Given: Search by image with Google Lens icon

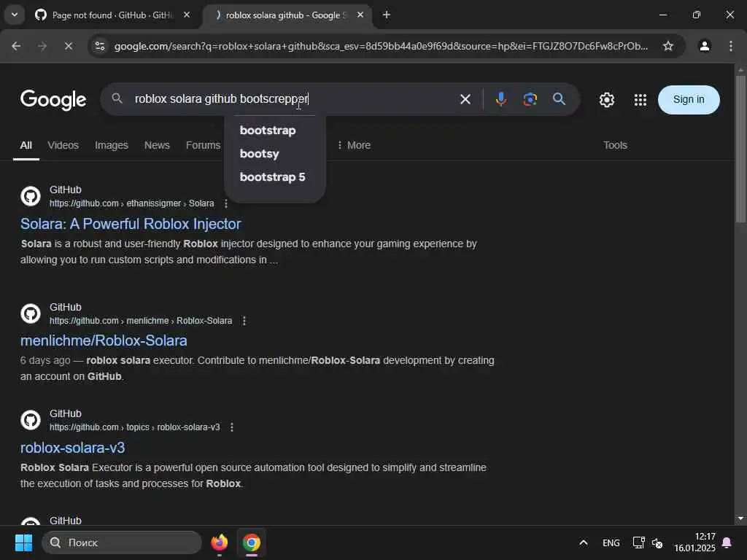Looking at the screenshot, I should click(530, 99).
